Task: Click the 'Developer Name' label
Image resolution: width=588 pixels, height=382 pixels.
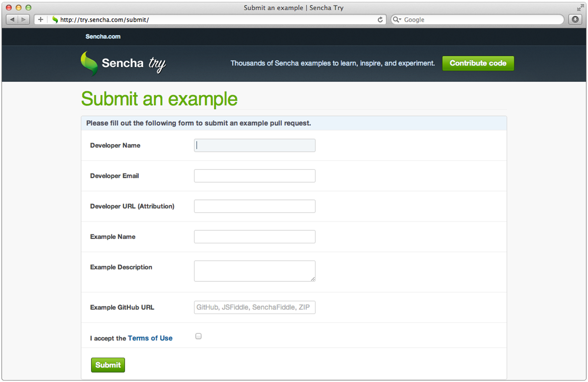Action: tap(115, 145)
